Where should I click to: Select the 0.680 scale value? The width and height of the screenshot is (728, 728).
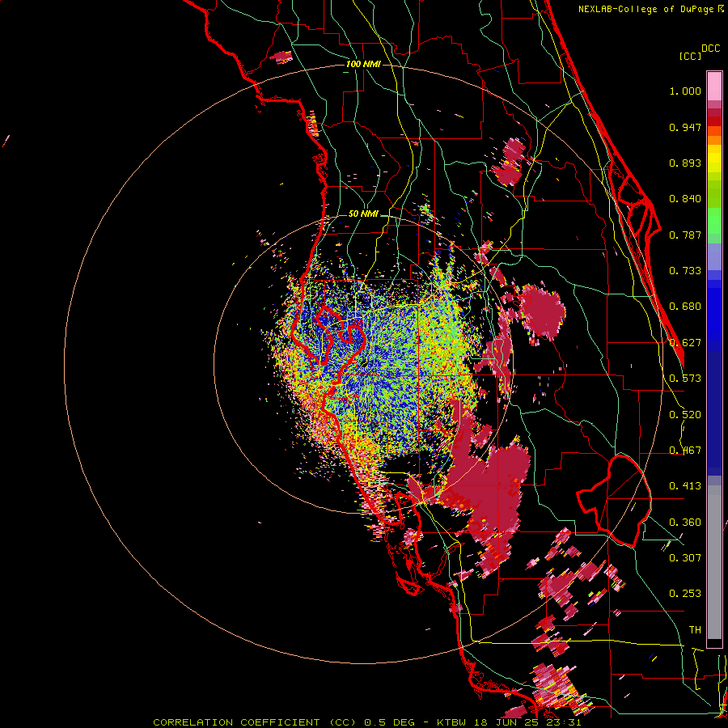(x=685, y=307)
